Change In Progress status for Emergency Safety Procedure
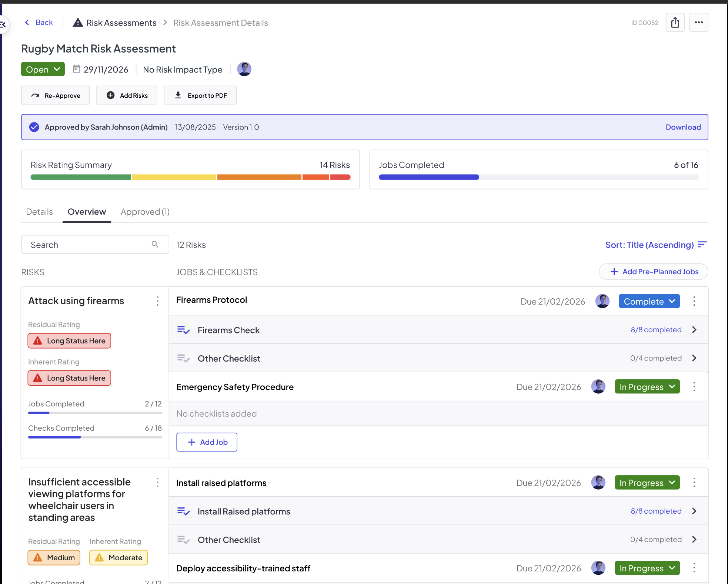 647,387
